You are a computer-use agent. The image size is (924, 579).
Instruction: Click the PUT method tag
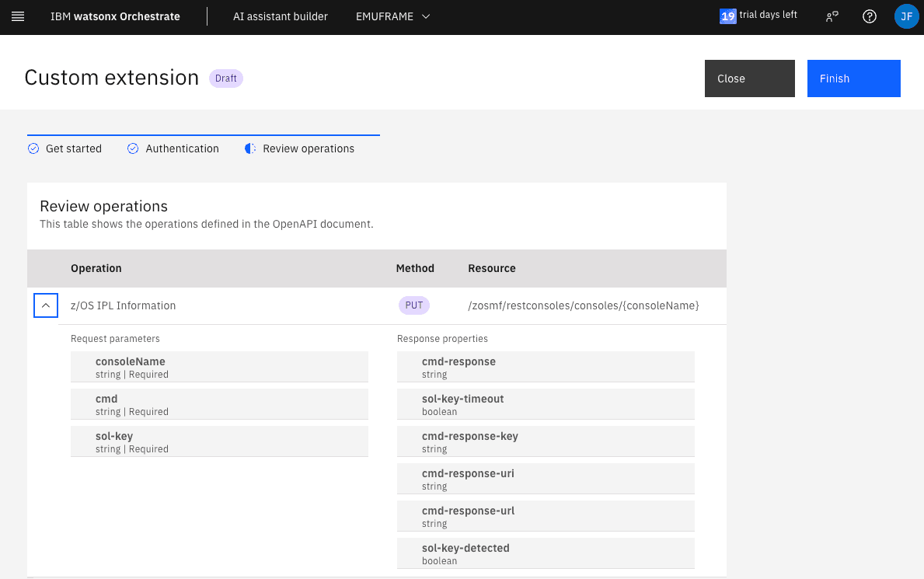tap(414, 305)
